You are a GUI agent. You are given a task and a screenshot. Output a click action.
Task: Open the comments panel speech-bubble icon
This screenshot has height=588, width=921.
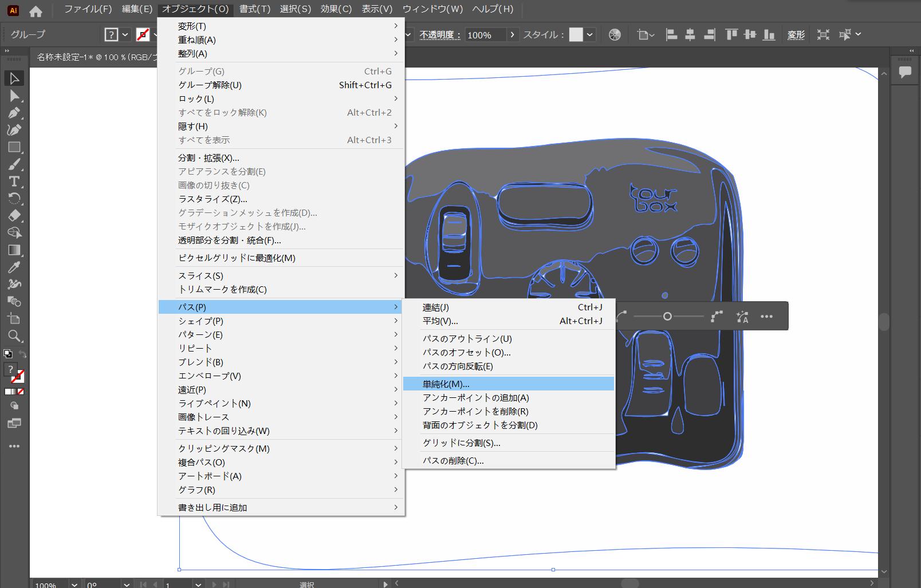tap(905, 73)
